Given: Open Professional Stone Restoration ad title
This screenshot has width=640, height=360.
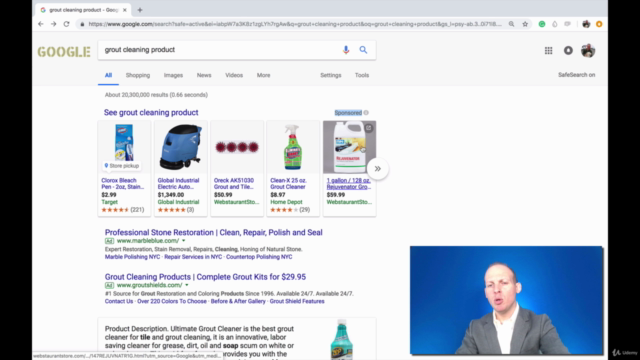Looking at the screenshot, I should (x=213, y=232).
